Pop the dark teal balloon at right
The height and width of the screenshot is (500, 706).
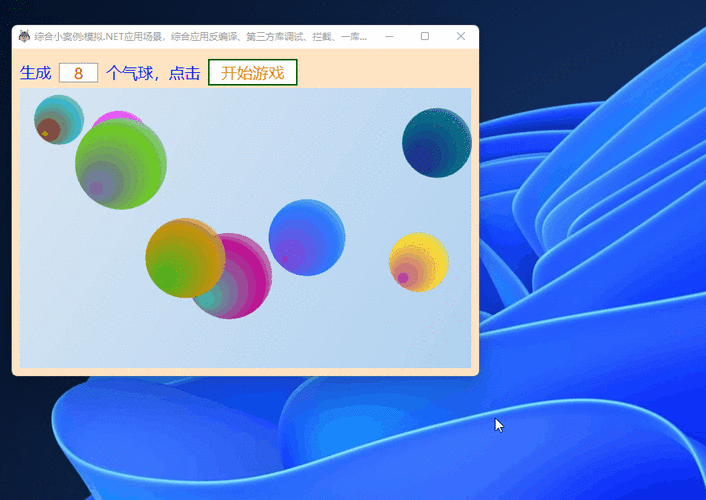437,143
